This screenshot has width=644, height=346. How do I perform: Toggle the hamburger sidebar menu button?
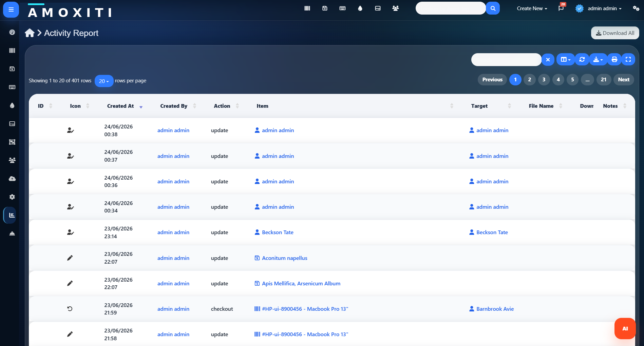tap(11, 9)
